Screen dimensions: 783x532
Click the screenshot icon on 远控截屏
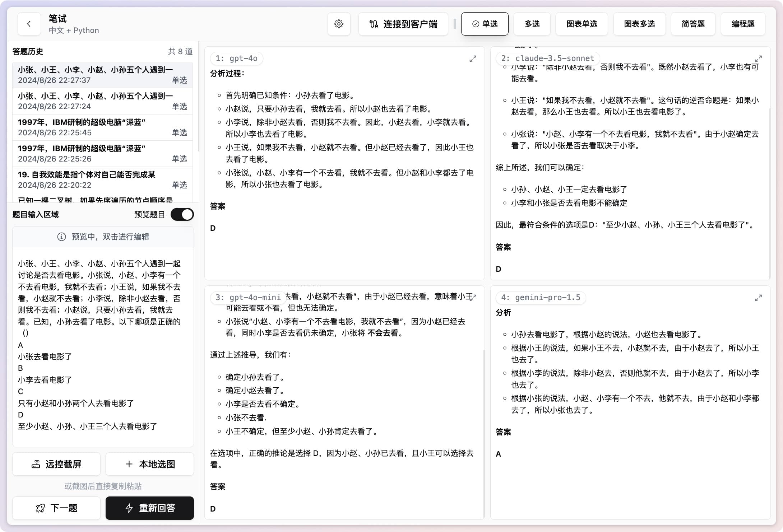point(36,464)
